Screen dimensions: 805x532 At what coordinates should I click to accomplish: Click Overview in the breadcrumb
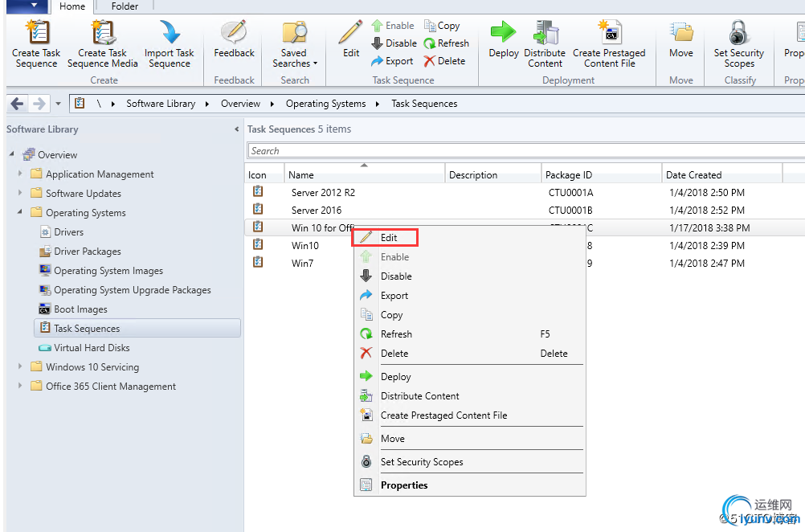(240, 104)
